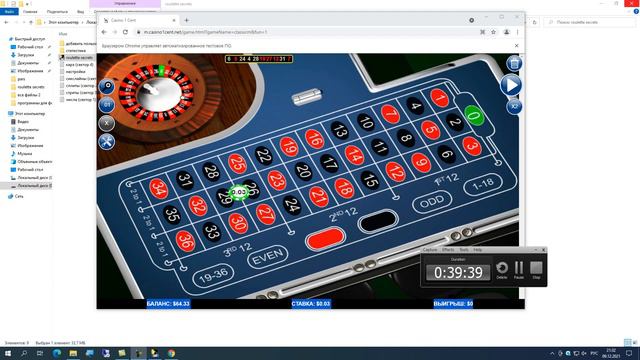640x360 pixels.
Task: Bet on the 1st 12 dozen
Action: pos(446,180)
